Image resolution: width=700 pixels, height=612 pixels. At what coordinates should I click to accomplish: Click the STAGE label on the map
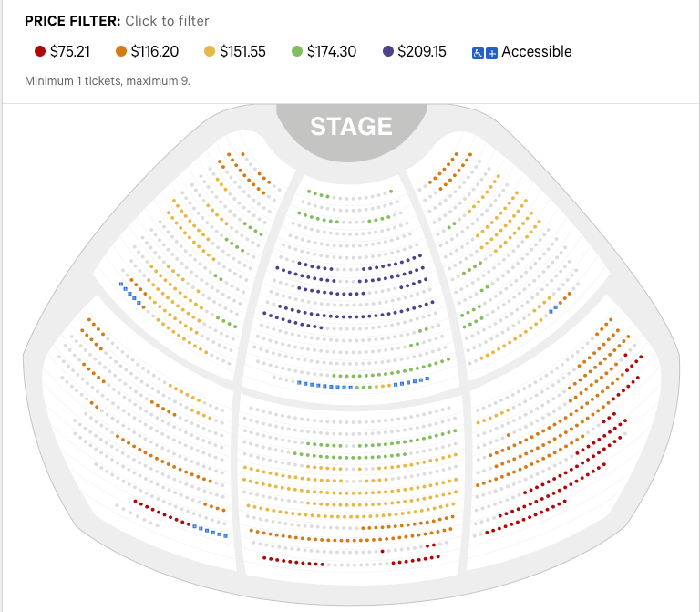click(x=351, y=126)
